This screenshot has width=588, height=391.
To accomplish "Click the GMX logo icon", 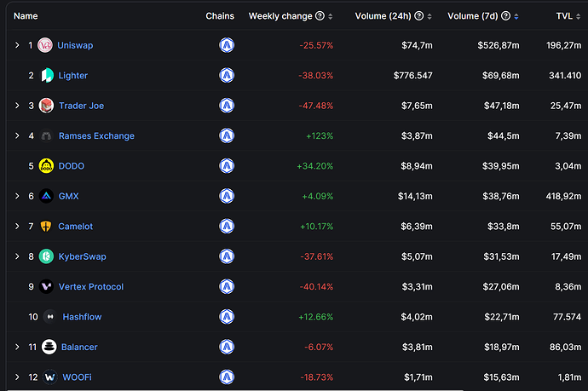I will pos(47,196).
